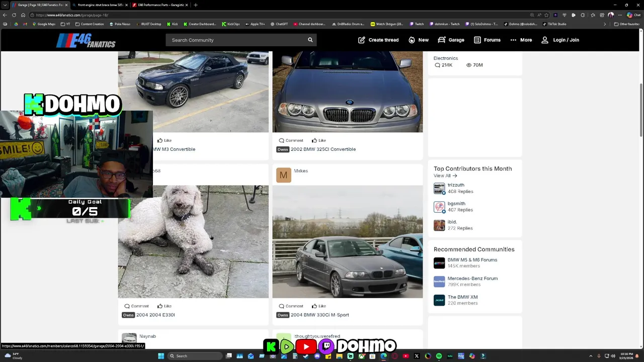Comment on the 2002 BMW 325Ci Convertible
The width and height of the screenshot is (644, 362).
pos(291,140)
